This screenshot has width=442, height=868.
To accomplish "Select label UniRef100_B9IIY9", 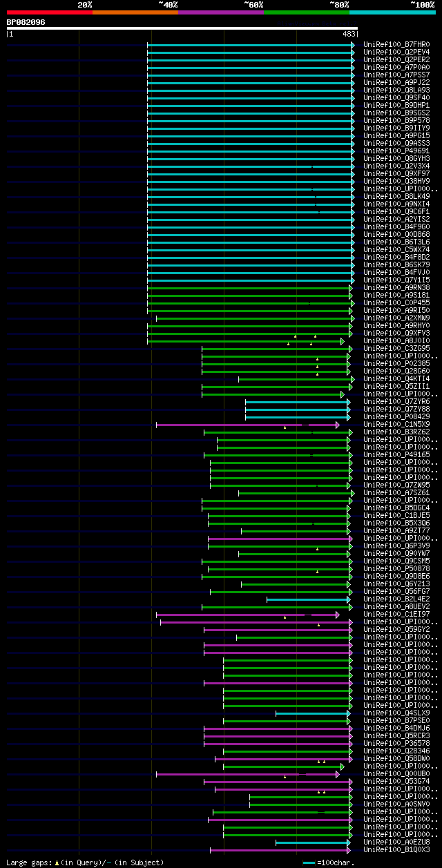I will (396, 128).
